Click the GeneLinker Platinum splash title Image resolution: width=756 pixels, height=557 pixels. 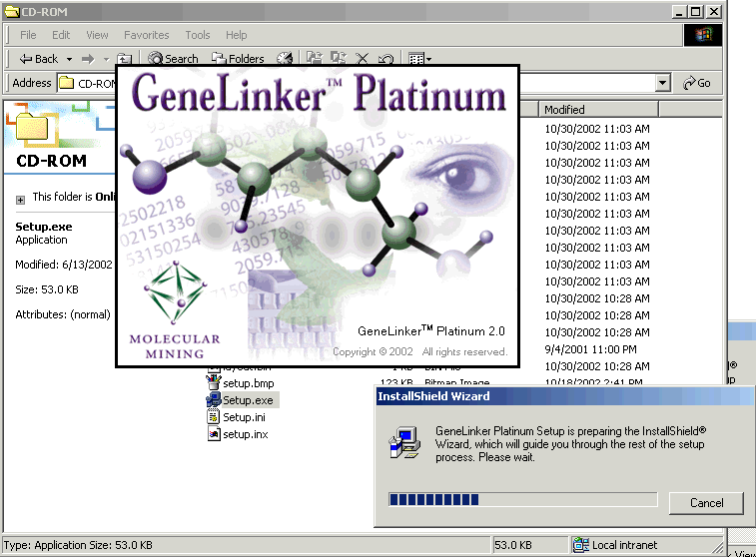click(x=319, y=93)
